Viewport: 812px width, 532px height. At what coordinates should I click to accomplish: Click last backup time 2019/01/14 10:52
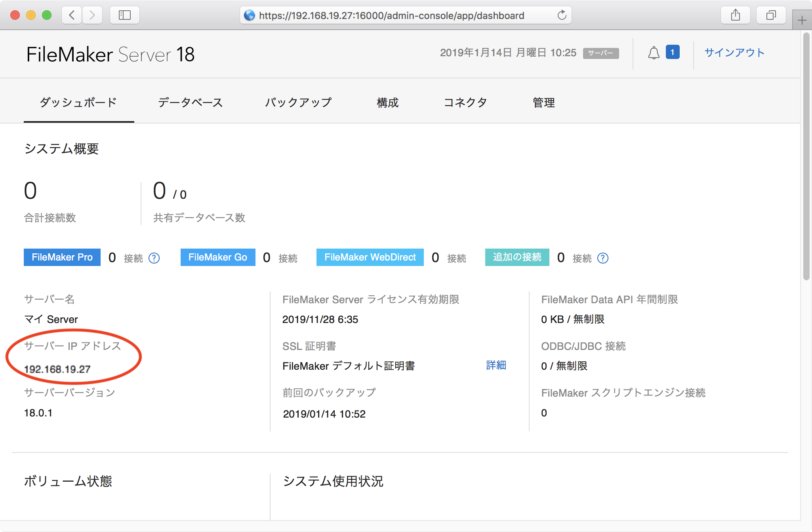pos(324,414)
